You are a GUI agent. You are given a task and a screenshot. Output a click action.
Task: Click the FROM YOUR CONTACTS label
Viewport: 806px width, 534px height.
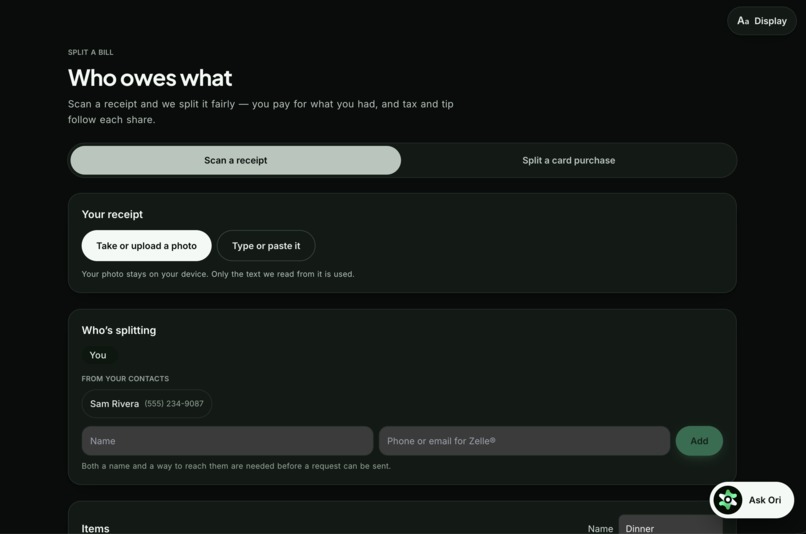125,379
